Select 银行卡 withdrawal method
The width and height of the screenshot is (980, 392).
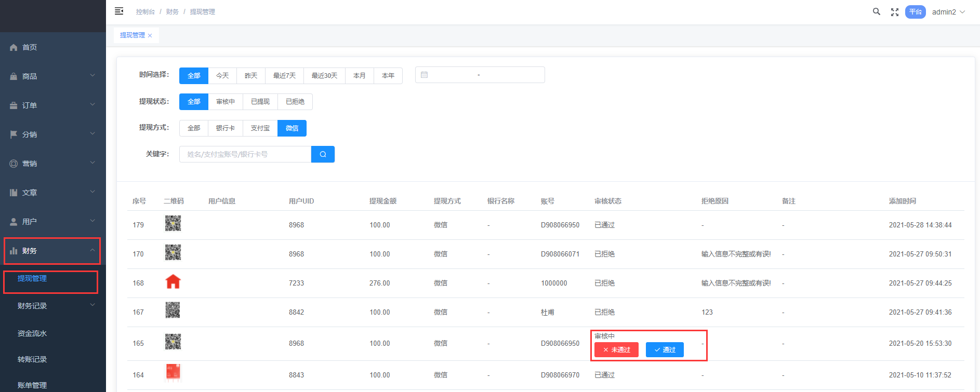pyautogui.click(x=226, y=128)
